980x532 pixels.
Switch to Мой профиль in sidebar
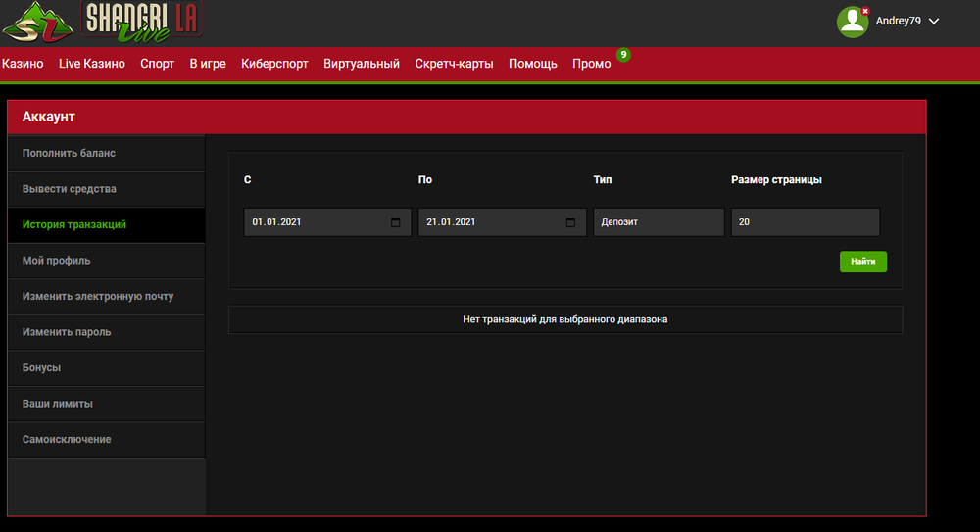tap(57, 261)
